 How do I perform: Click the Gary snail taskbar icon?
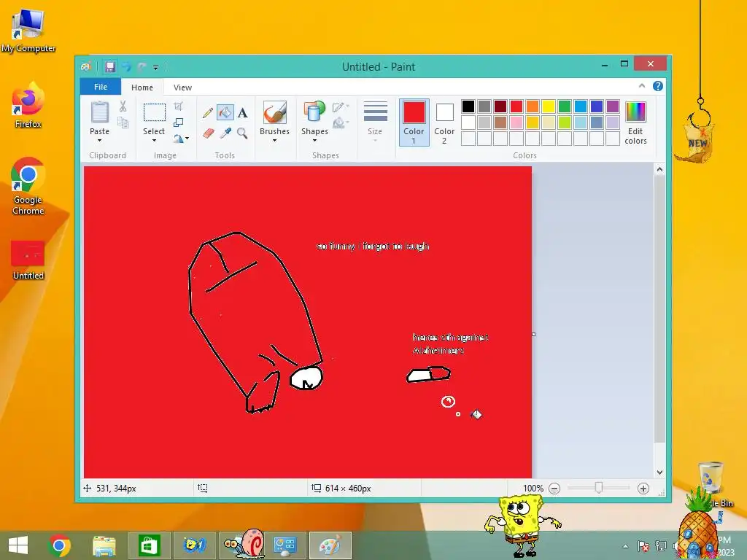(x=244, y=544)
